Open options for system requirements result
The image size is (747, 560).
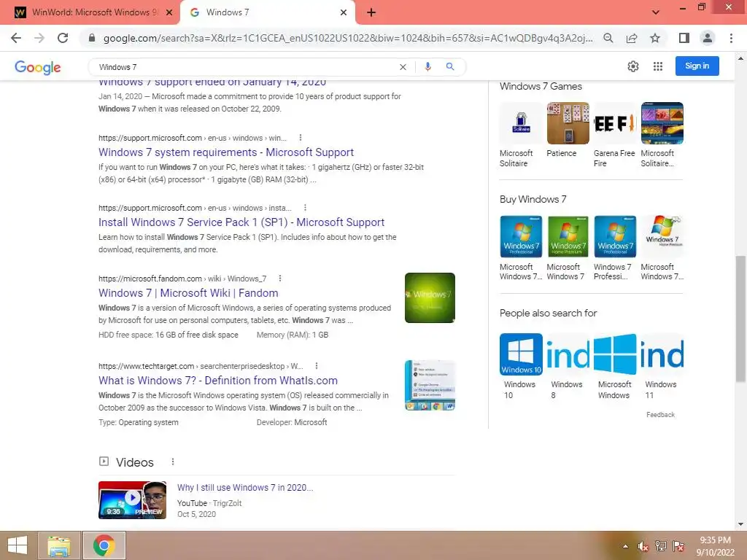tap(300, 138)
